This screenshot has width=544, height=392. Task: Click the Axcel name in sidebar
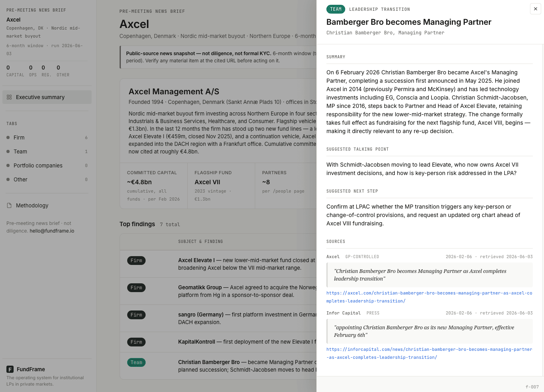(14, 20)
